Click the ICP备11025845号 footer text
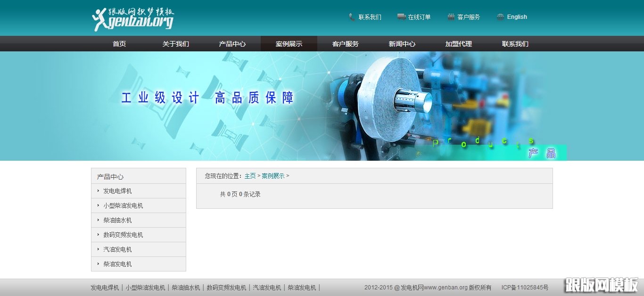 click(525, 288)
